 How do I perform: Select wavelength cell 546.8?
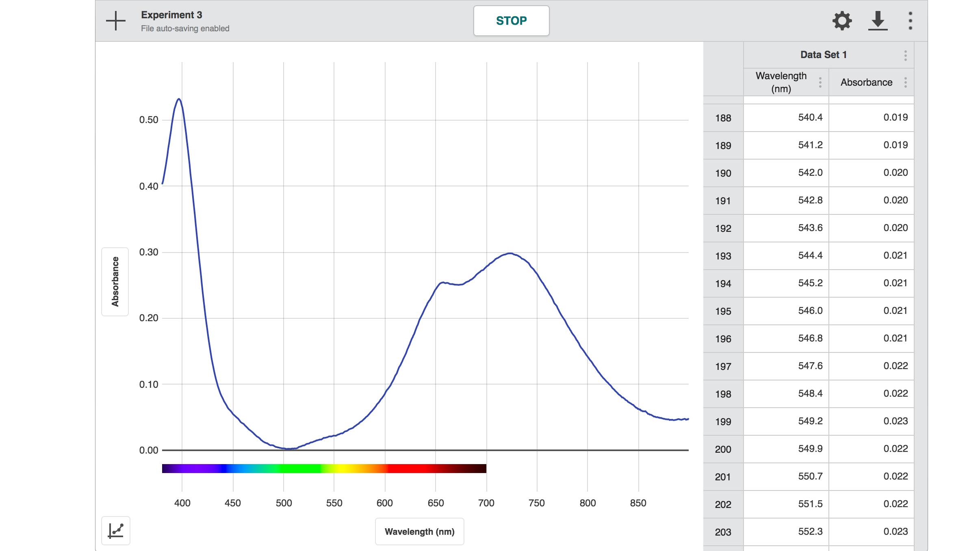click(786, 338)
